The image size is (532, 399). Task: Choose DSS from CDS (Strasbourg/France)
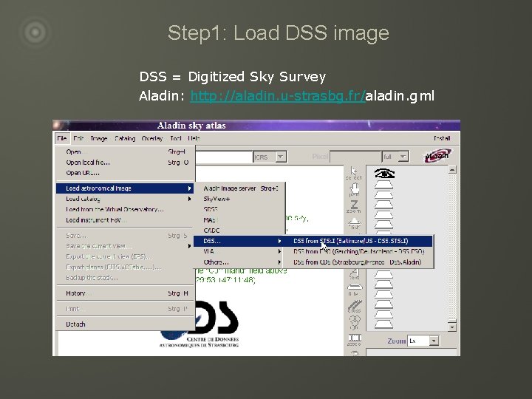tap(359, 262)
